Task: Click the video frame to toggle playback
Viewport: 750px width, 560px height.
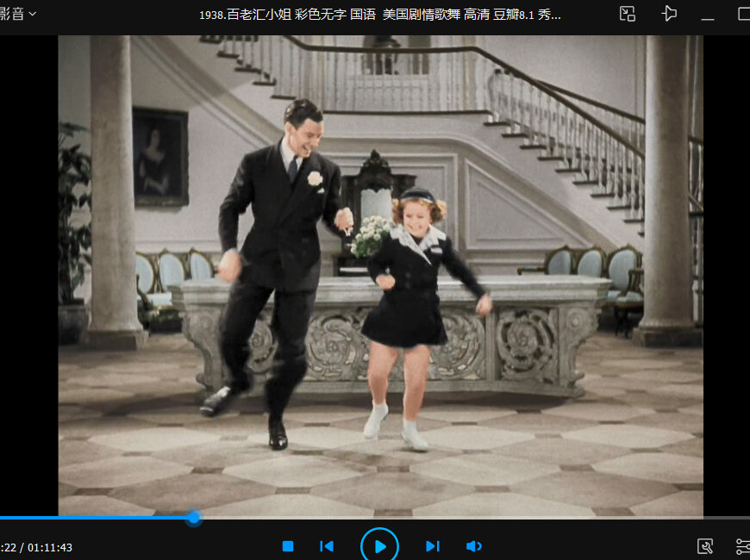Action: point(380,276)
